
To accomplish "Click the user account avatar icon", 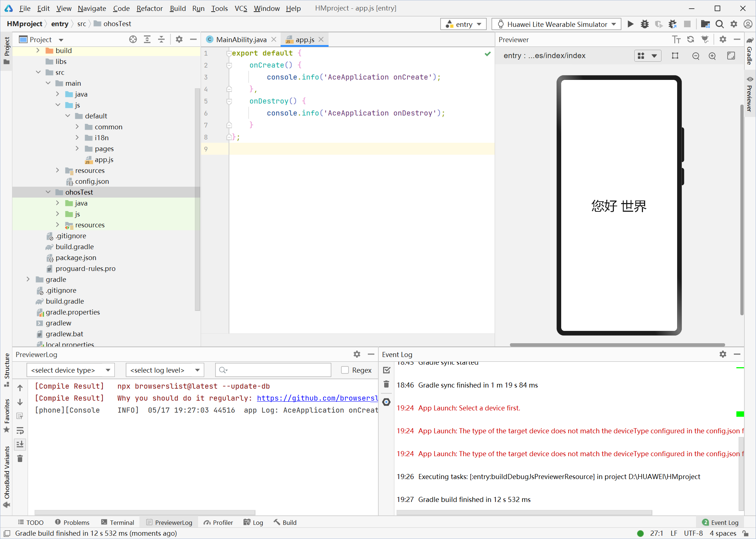I will pos(748,24).
